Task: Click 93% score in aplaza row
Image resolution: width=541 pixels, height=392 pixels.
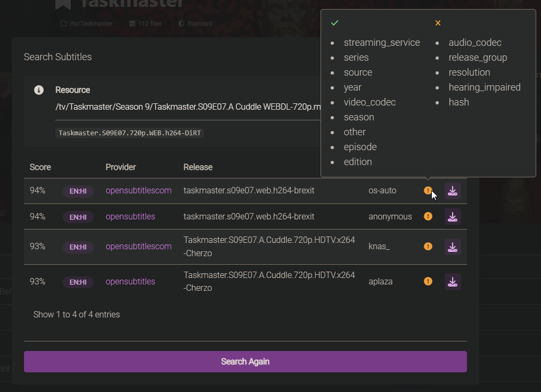Action: tap(37, 282)
